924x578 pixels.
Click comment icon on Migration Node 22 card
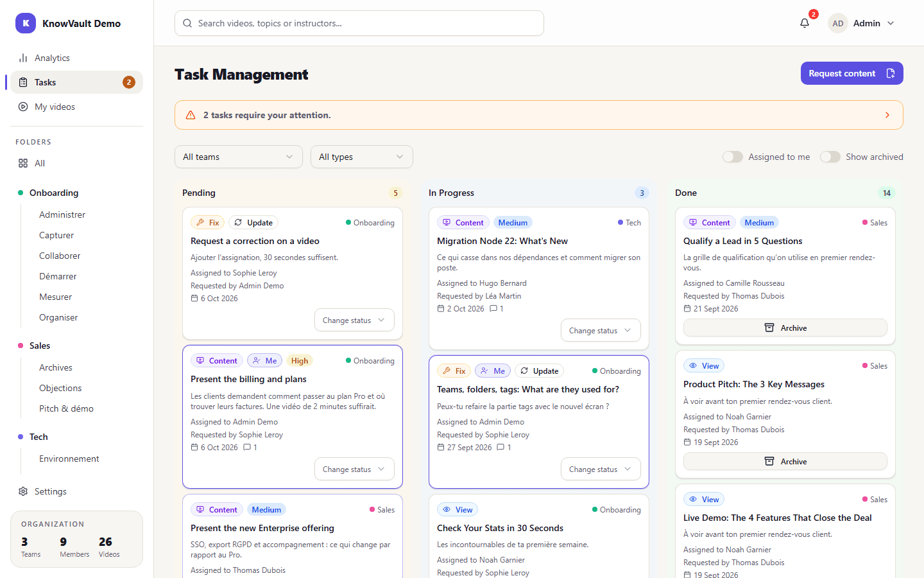point(493,309)
